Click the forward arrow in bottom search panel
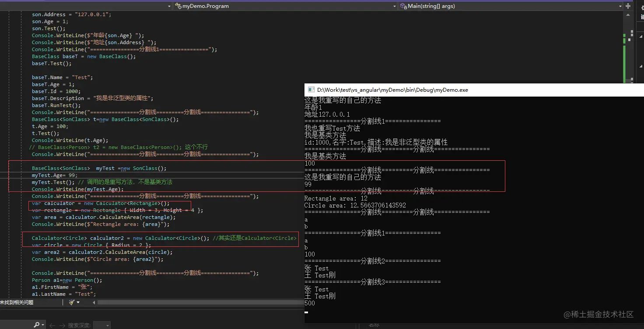Image resolution: width=644 pixels, height=329 pixels. pyautogui.click(x=63, y=326)
